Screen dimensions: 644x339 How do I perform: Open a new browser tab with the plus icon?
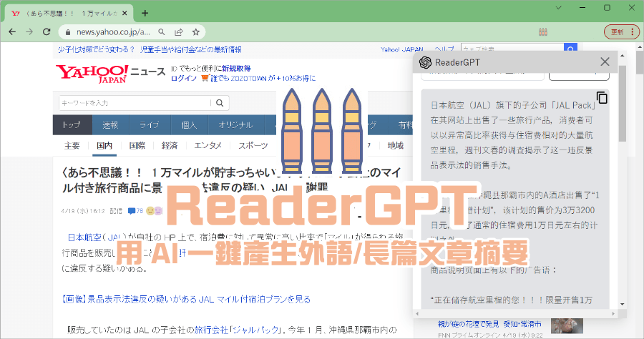click(145, 13)
